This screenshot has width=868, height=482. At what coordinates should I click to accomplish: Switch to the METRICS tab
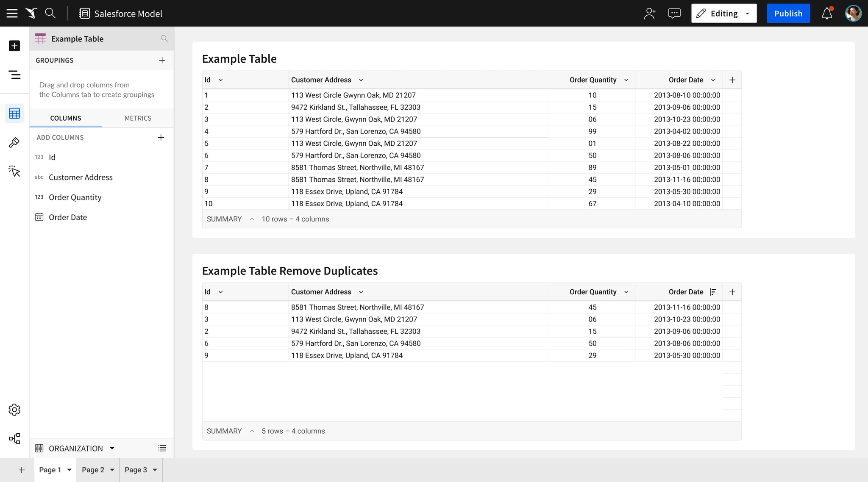(138, 118)
